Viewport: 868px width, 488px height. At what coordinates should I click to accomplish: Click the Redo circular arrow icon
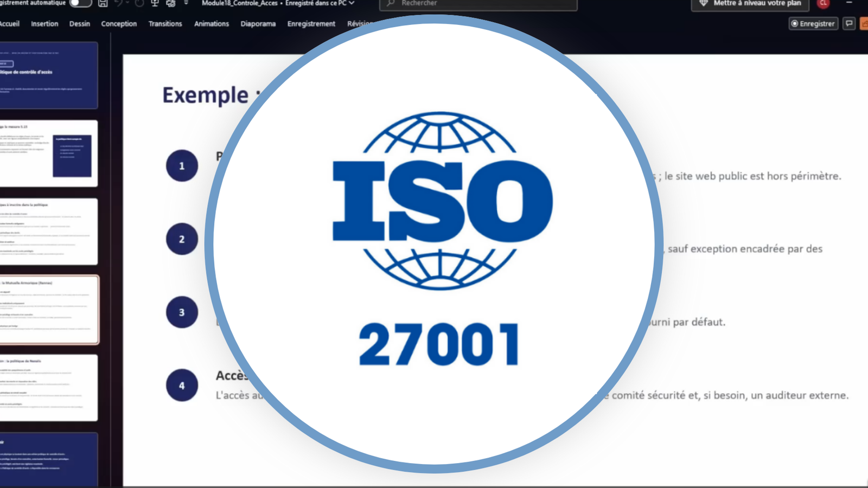pyautogui.click(x=139, y=3)
